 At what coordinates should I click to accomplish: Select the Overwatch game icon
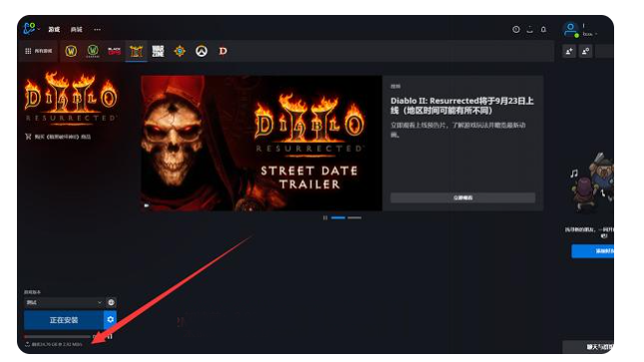[x=201, y=51]
